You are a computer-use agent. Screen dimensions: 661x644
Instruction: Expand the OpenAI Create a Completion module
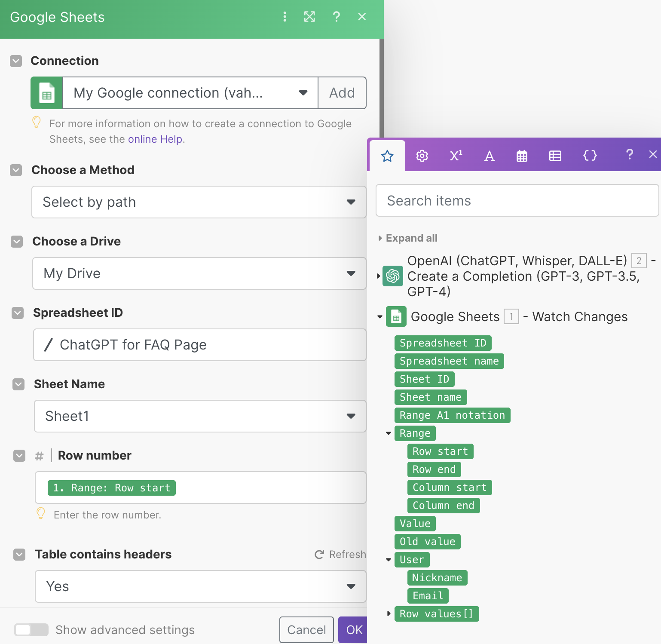(x=379, y=276)
